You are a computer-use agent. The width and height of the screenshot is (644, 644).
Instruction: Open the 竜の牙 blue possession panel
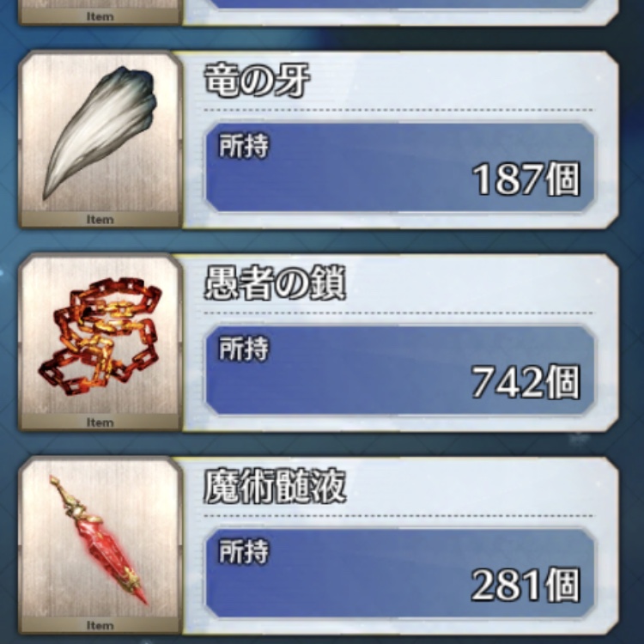(x=400, y=167)
